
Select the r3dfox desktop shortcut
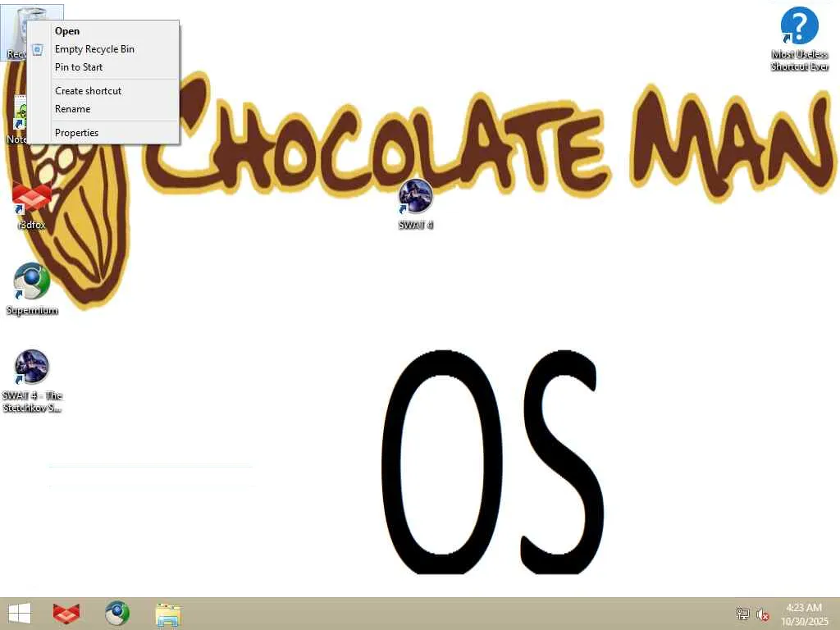point(32,206)
